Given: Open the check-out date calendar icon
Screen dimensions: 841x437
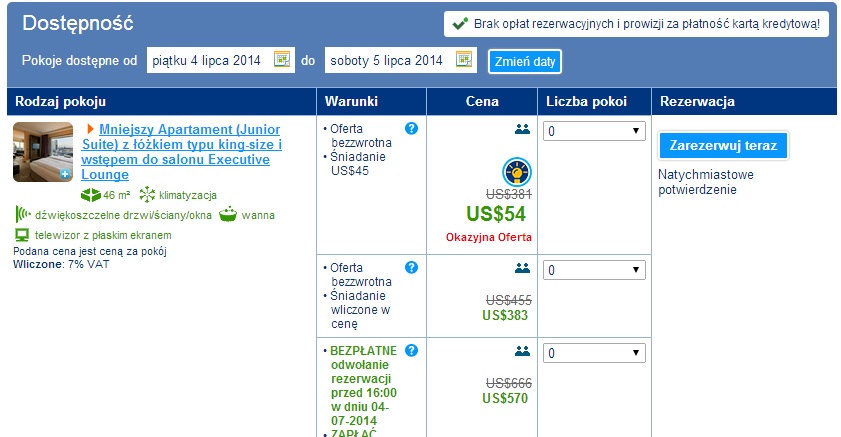Looking at the screenshot, I should point(464,59).
